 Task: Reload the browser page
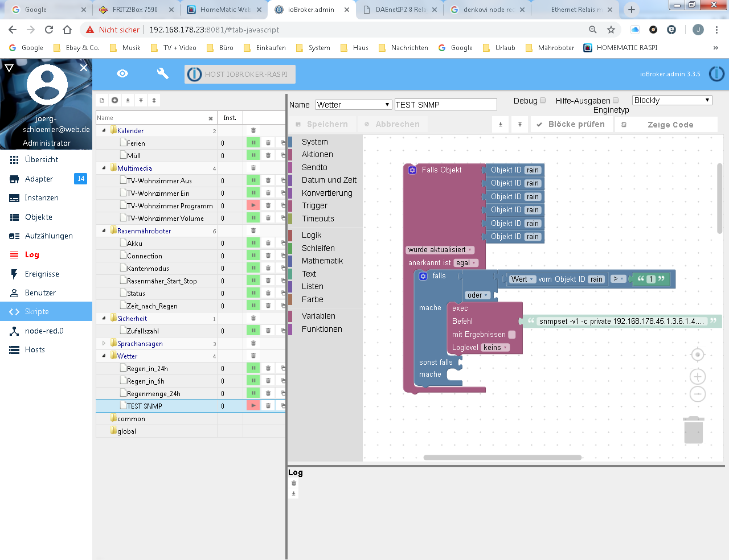pyautogui.click(x=49, y=30)
